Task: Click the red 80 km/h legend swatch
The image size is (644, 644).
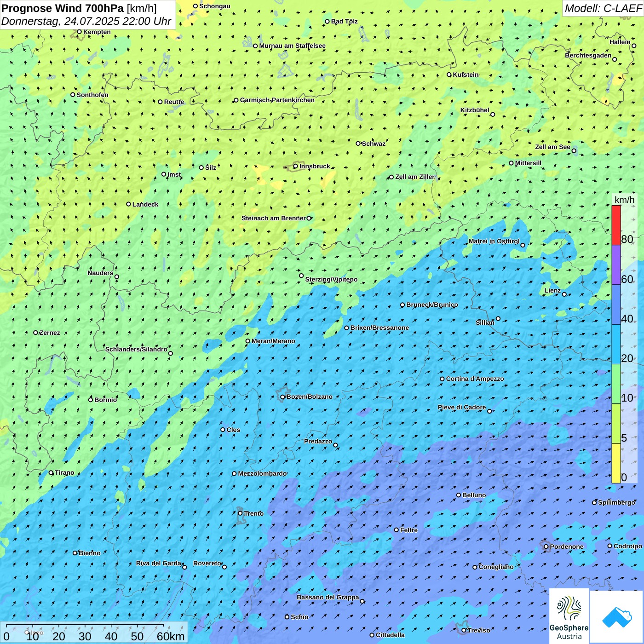Action: pyautogui.click(x=616, y=225)
